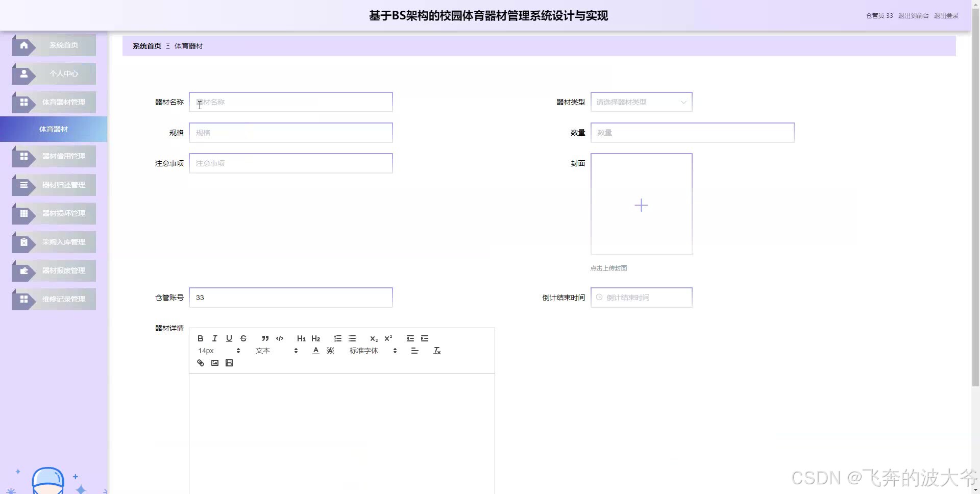Open 器材借用管理 in the sidebar

54,156
